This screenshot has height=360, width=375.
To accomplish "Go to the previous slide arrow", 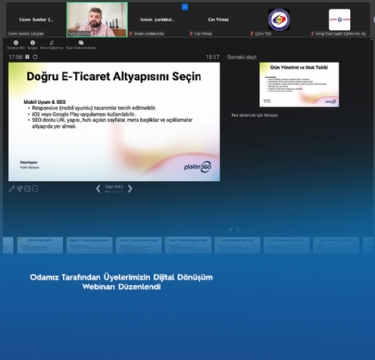I will 98,189.
